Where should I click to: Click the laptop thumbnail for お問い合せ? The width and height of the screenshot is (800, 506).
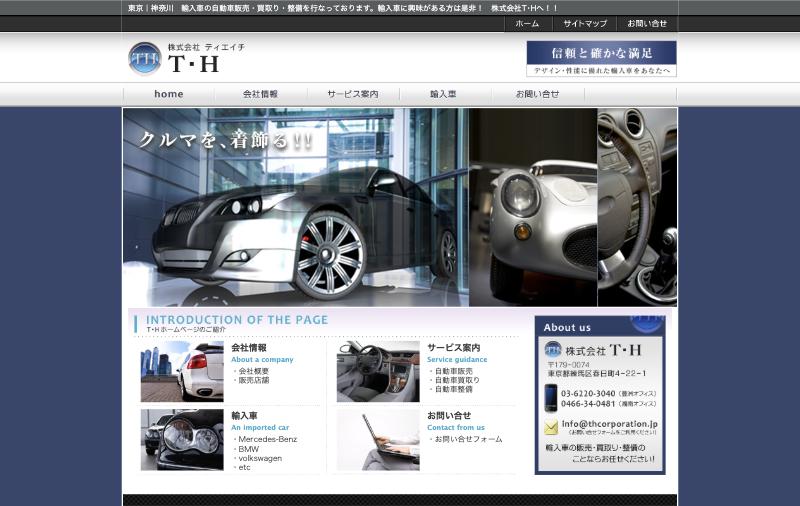[378, 440]
